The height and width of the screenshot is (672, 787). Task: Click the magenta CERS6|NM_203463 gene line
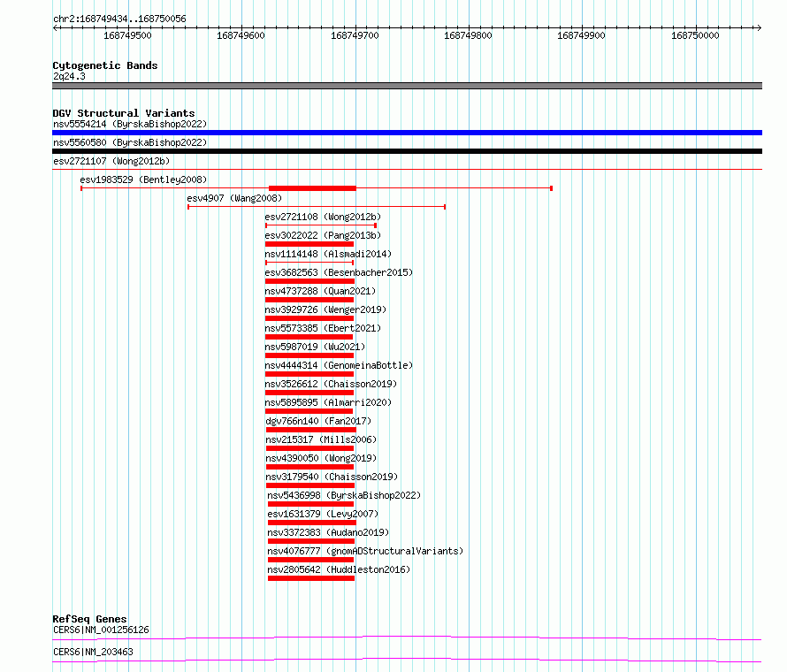tap(407, 660)
